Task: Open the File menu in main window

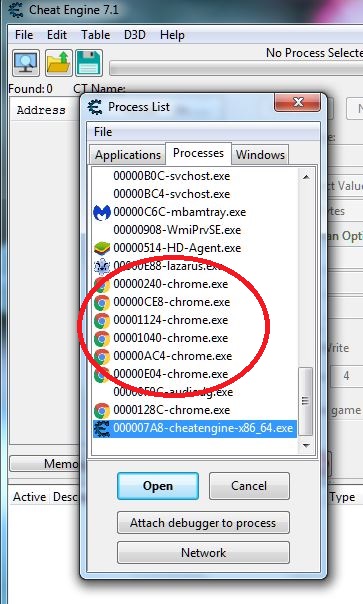Action: (24, 35)
